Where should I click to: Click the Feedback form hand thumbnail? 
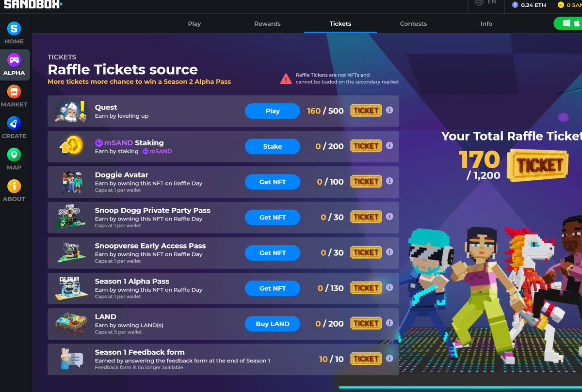pyautogui.click(x=71, y=359)
